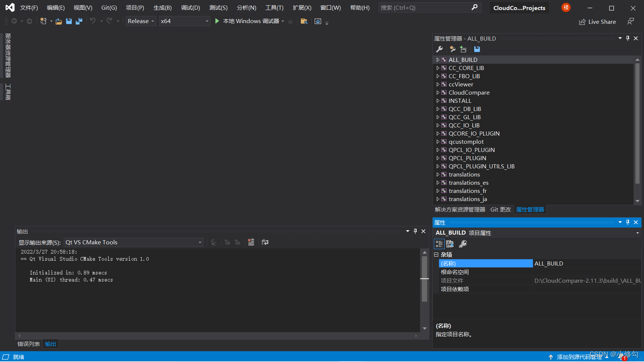
Task: Open the 文件(F) menu
Action: point(29,8)
